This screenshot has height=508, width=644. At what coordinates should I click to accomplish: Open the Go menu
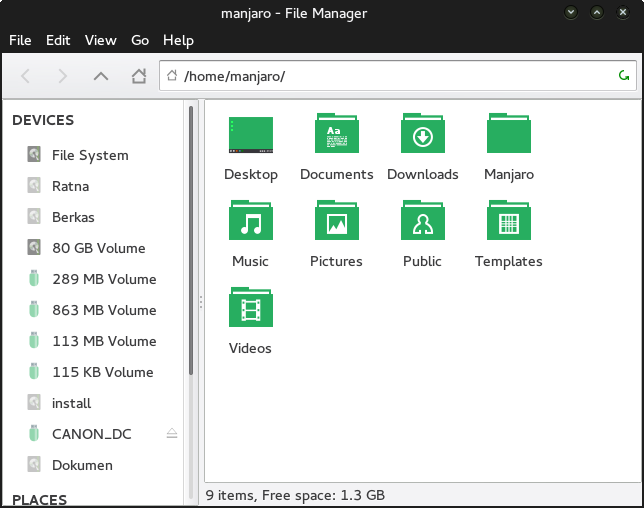[140, 40]
